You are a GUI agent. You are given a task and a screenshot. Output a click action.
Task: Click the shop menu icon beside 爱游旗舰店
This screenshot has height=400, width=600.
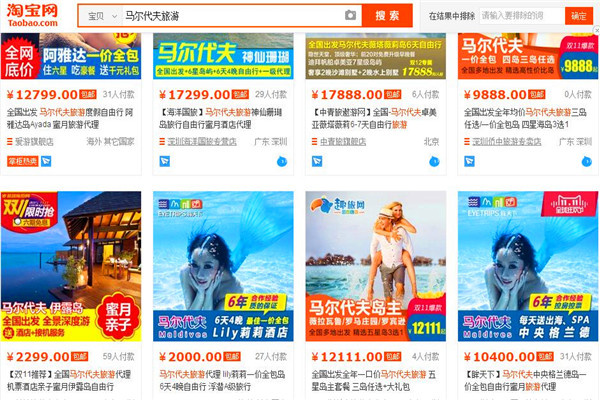10,142
